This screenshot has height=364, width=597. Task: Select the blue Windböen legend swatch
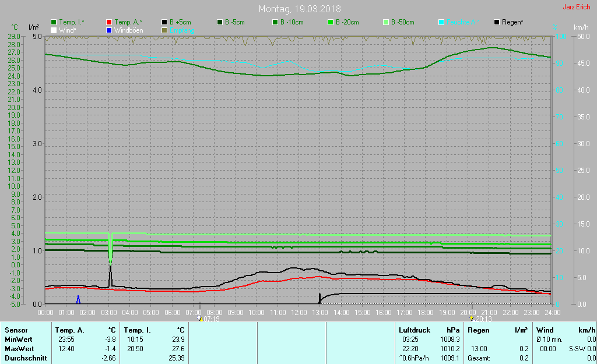tap(109, 30)
